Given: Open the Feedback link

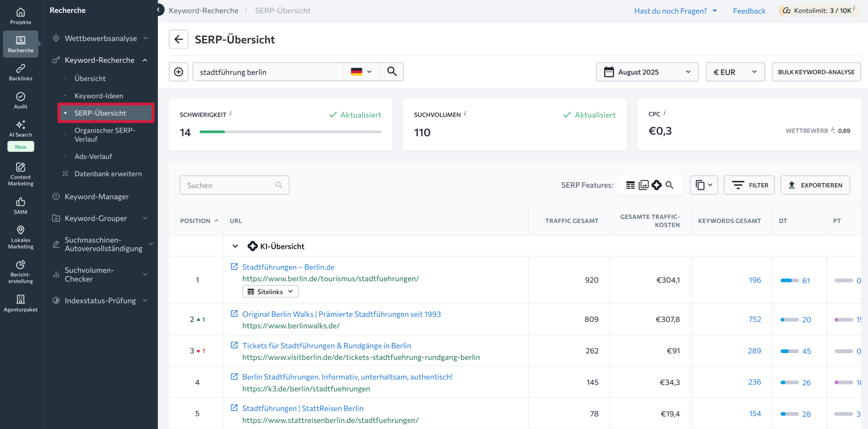Looking at the screenshot, I should (749, 11).
